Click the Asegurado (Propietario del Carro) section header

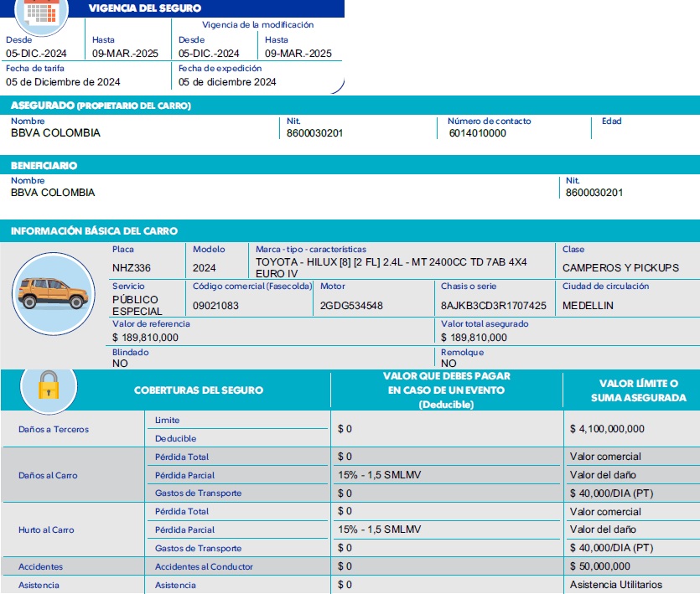coord(101,106)
